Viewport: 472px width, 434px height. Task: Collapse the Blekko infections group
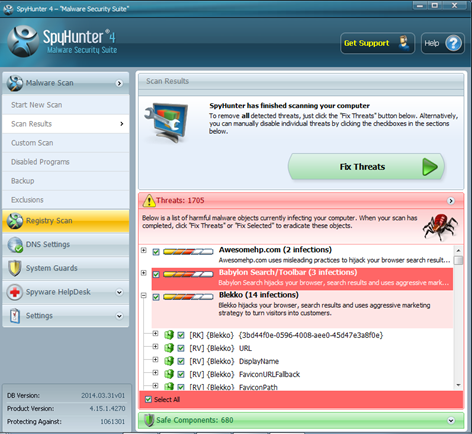click(x=144, y=295)
